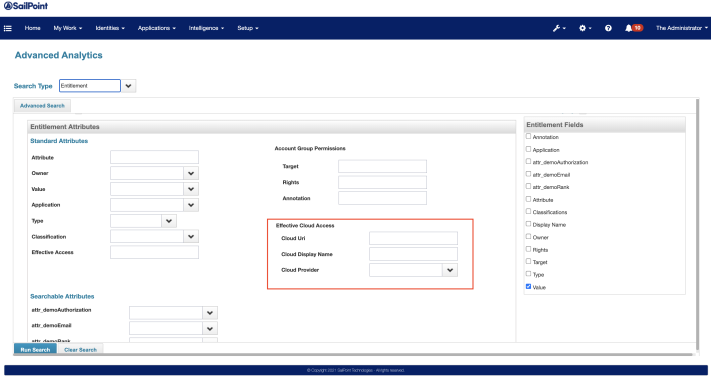711x380 pixels.
Task: Click the Entitlement Fields panel header
Action: click(604, 125)
